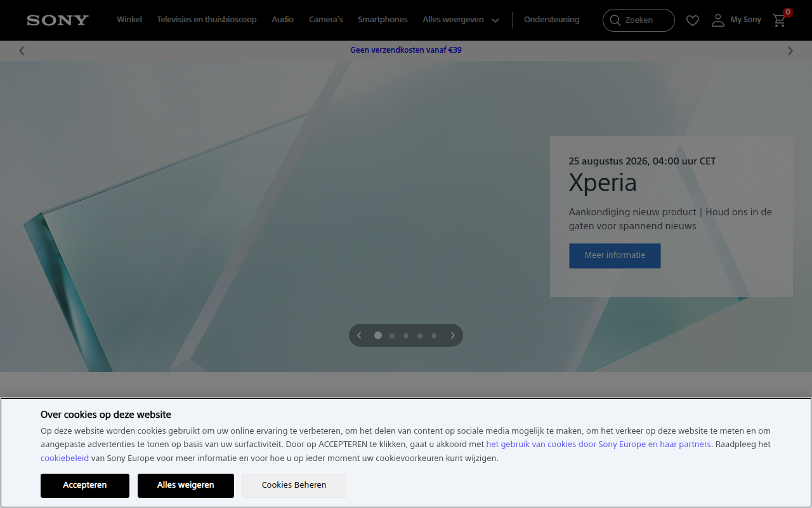
Task: Click the Zoeken search field
Action: [639, 20]
